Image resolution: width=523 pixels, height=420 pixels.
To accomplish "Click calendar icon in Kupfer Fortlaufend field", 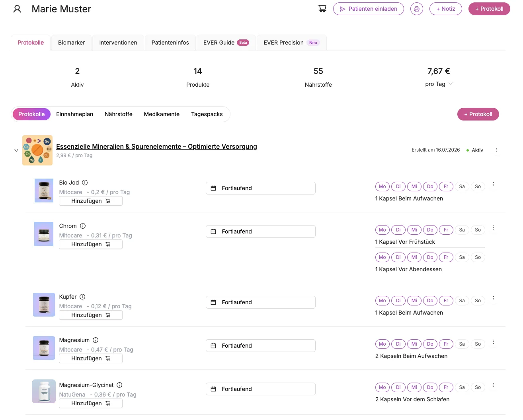I will pos(213,302).
